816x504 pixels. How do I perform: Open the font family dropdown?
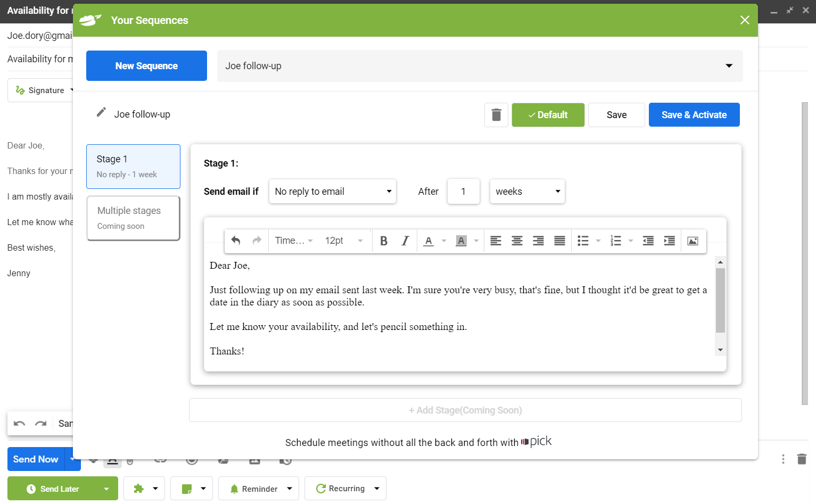click(294, 241)
